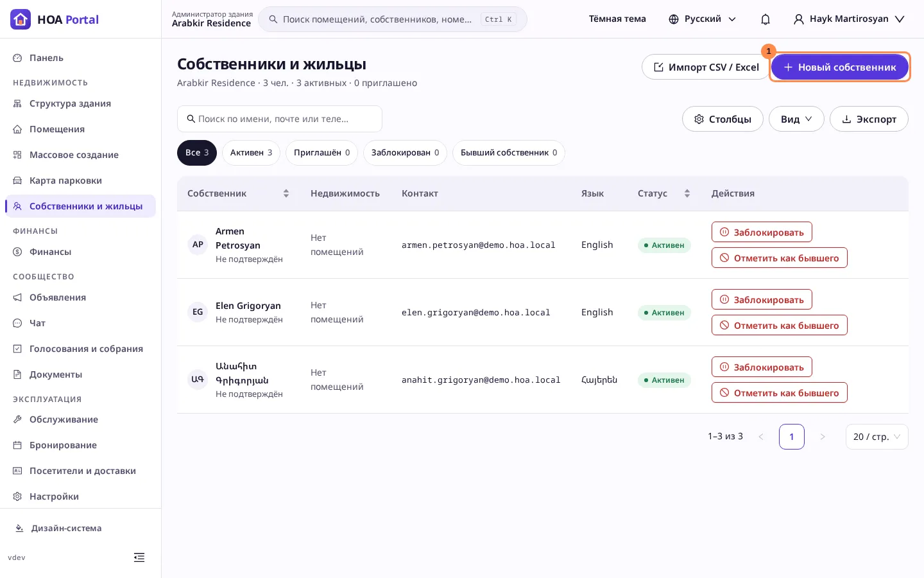Open Arabkir Residence building switcher
Viewport: 924px width, 578px height.
pos(211,19)
